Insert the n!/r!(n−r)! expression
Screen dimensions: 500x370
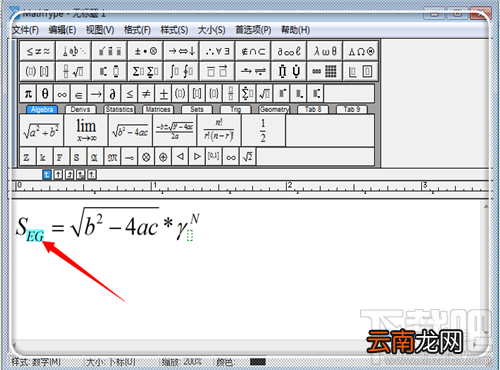(x=219, y=131)
